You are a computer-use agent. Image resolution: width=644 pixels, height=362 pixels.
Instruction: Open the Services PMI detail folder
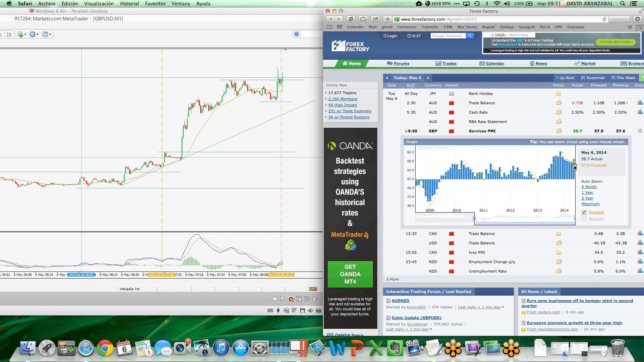click(558, 131)
